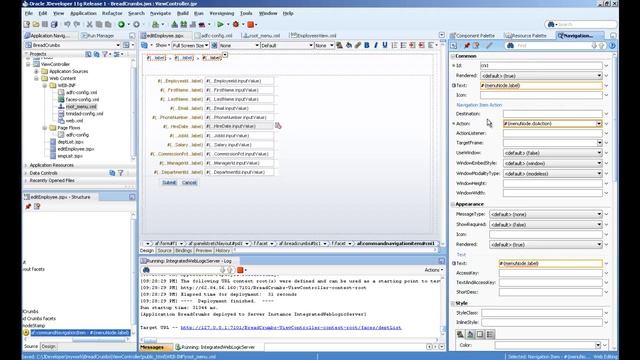Click the bulleted list icon in editor toolbar

(403, 45)
